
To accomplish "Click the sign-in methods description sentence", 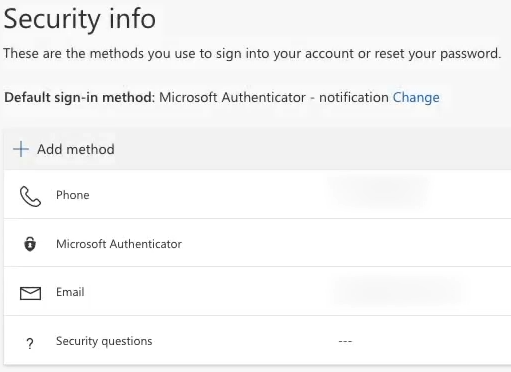I will pyautogui.click(x=252, y=53).
